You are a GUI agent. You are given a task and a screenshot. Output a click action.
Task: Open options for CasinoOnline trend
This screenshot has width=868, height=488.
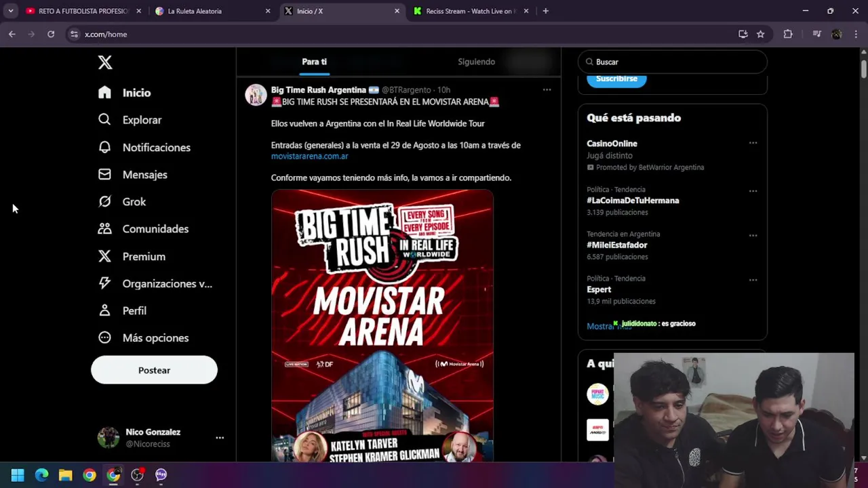(753, 143)
